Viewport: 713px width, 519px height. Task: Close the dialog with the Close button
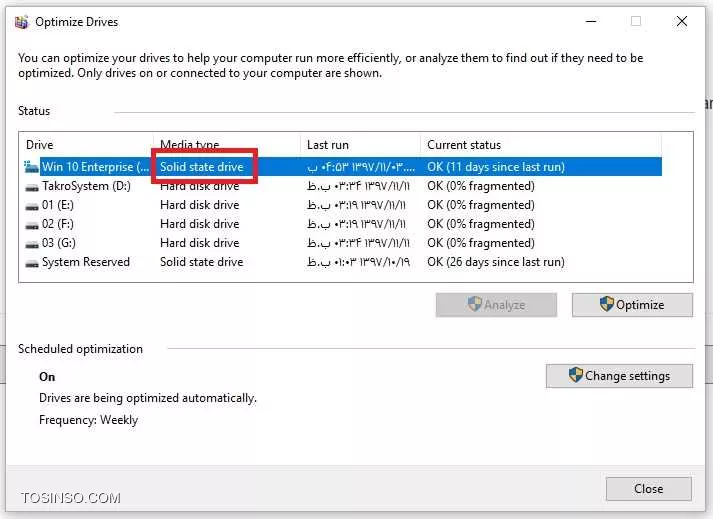pos(648,489)
